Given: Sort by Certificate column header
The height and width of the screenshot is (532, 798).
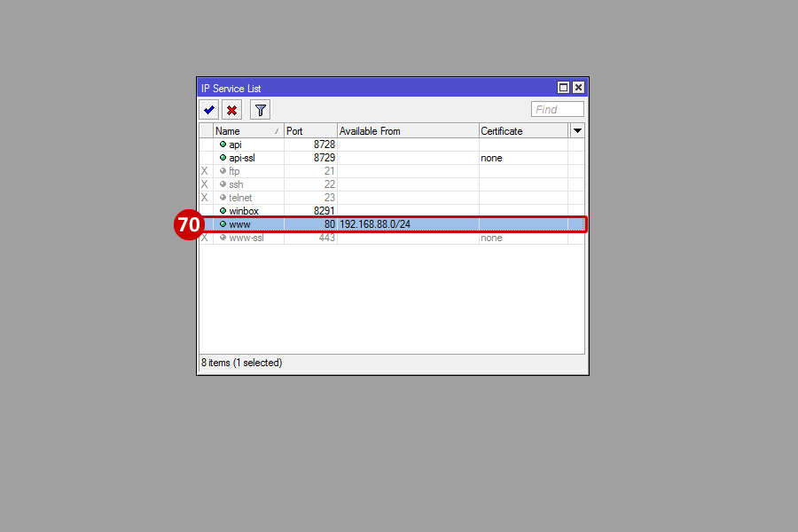Looking at the screenshot, I should click(523, 131).
